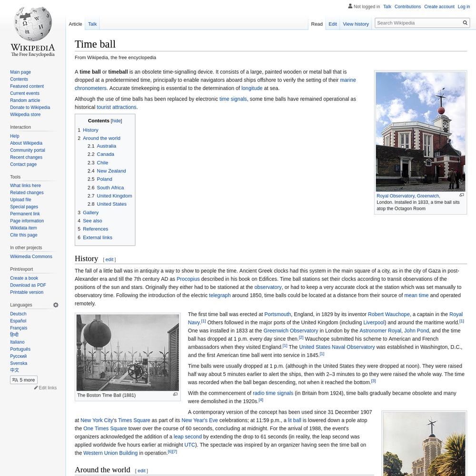The height and width of the screenshot is (476, 476).
Task: Open the Western Union Building link
Action: click(110, 453)
